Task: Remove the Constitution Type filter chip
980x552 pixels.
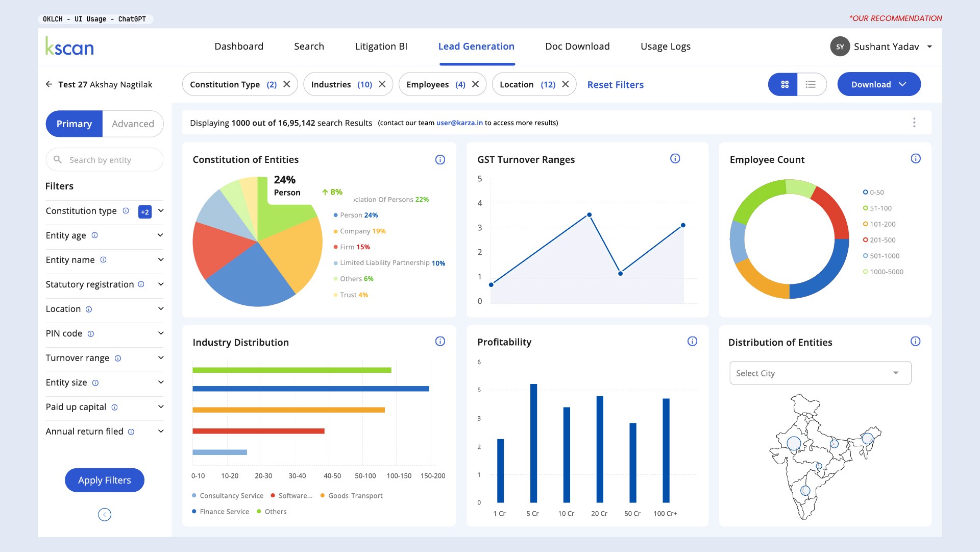Action: (287, 84)
